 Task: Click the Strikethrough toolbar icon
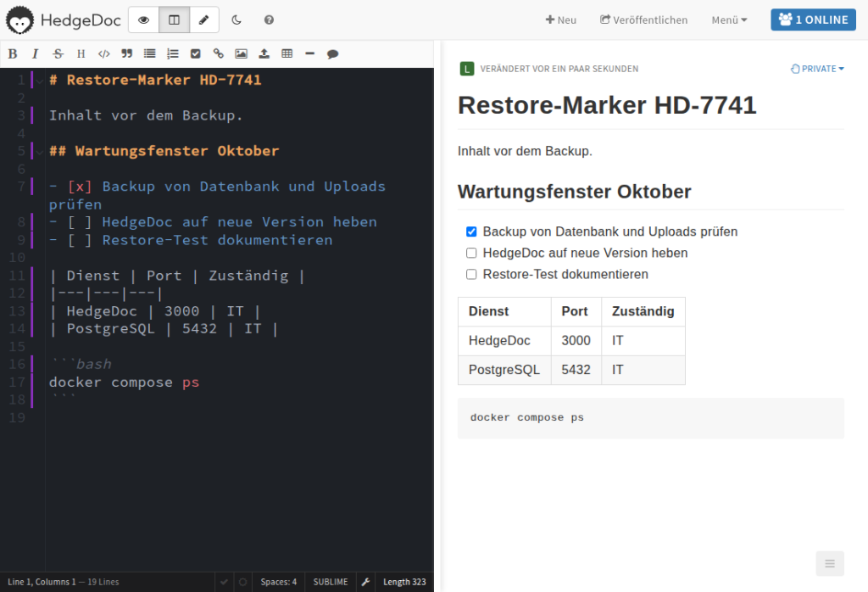click(58, 53)
